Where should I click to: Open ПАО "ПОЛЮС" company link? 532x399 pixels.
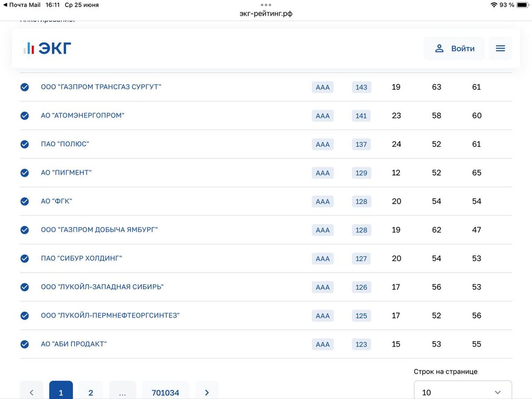(65, 144)
